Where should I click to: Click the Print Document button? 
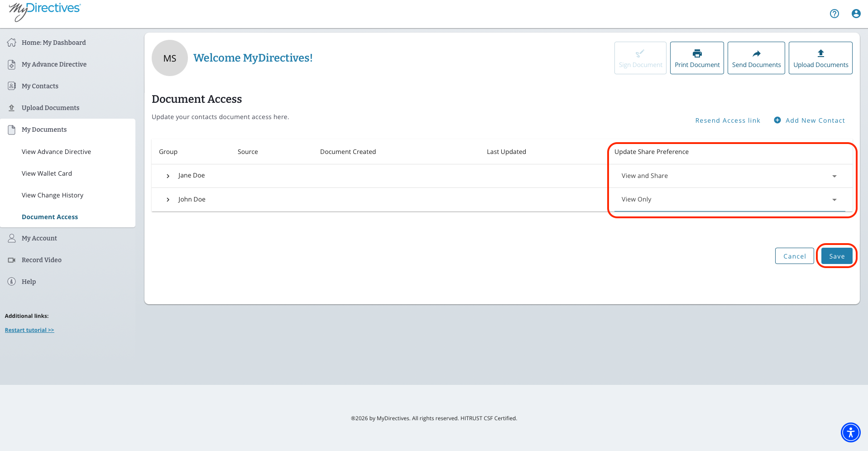[x=697, y=58]
